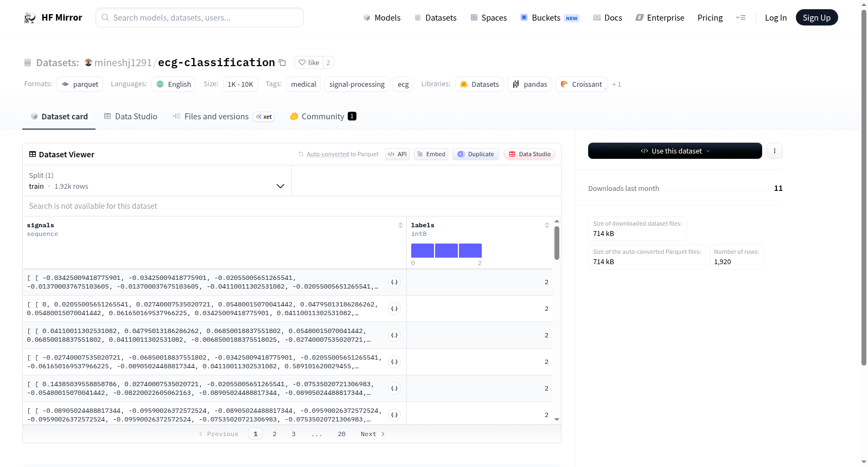This screenshot has width=868, height=467.
Task: Select the English language tag
Action: pyautogui.click(x=174, y=84)
